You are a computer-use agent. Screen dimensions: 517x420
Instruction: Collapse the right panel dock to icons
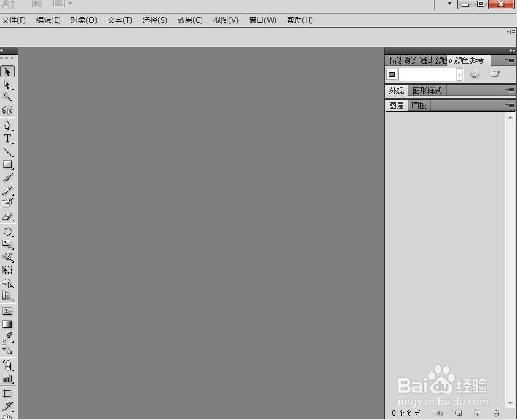click(511, 50)
